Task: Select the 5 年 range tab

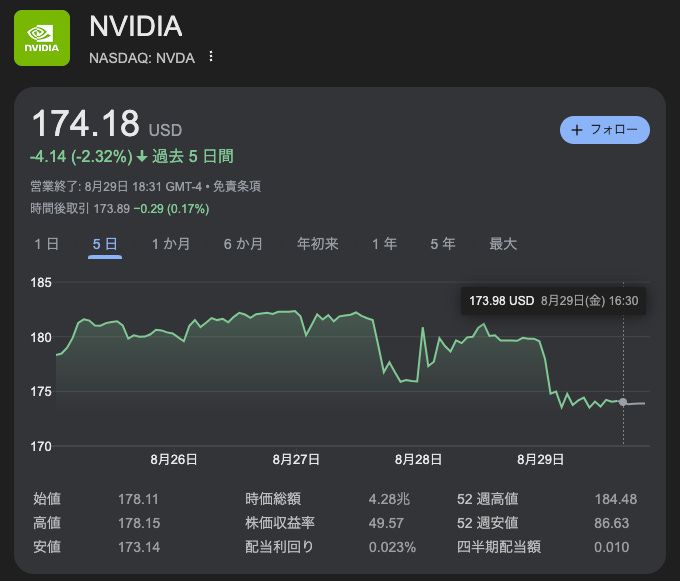Action: 443,244
